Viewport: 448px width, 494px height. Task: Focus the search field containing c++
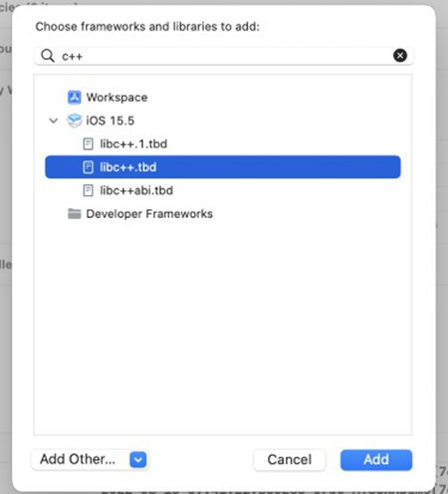click(x=223, y=56)
